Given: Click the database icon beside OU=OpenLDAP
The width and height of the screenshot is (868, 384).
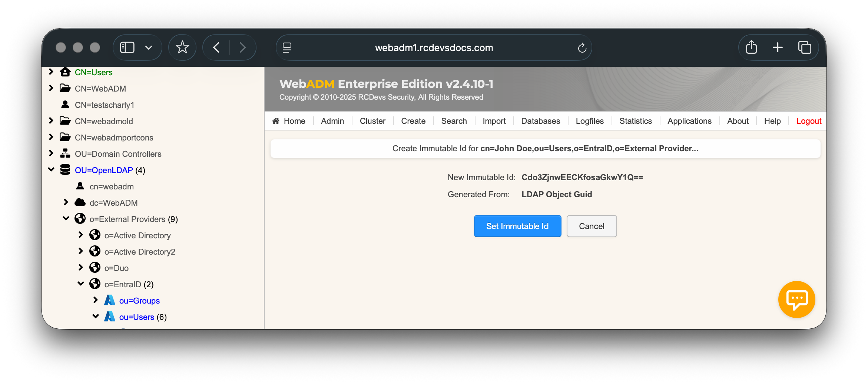Looking at the screenshot, I should pos(65,170).
